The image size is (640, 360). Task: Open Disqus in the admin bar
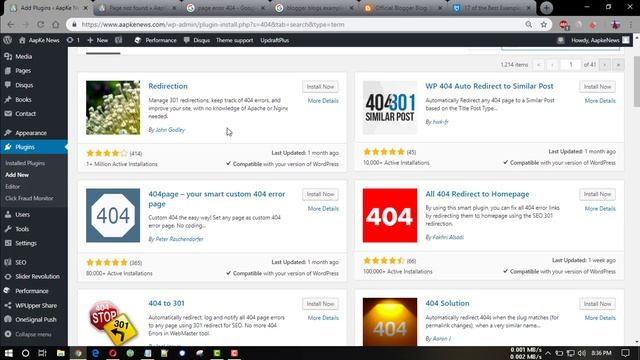[x=197, y=40]
